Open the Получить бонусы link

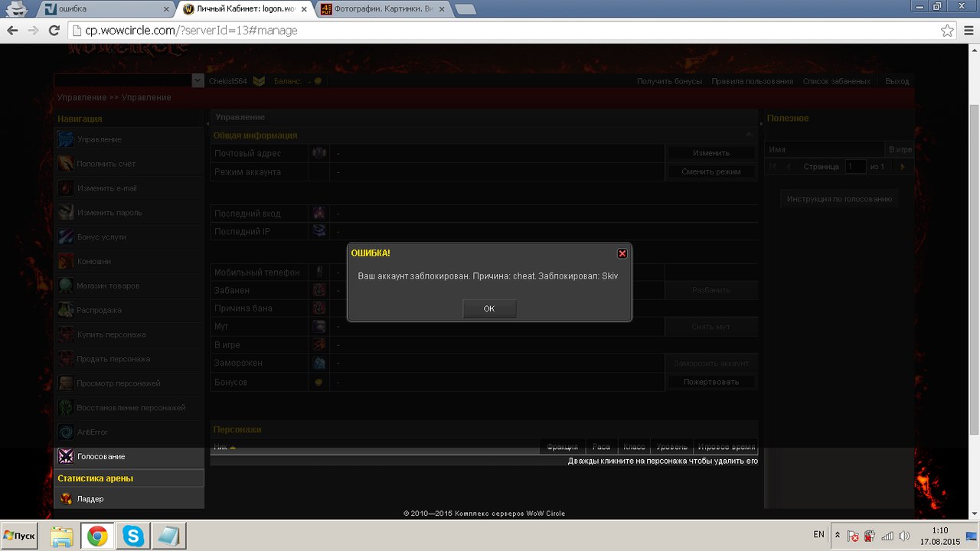pos(669,81)
